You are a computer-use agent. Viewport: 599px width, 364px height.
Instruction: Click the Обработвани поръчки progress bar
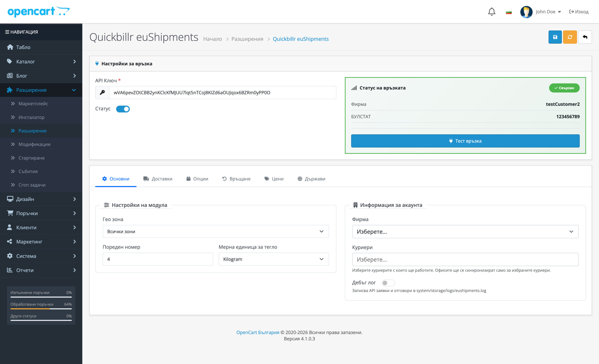41,309
